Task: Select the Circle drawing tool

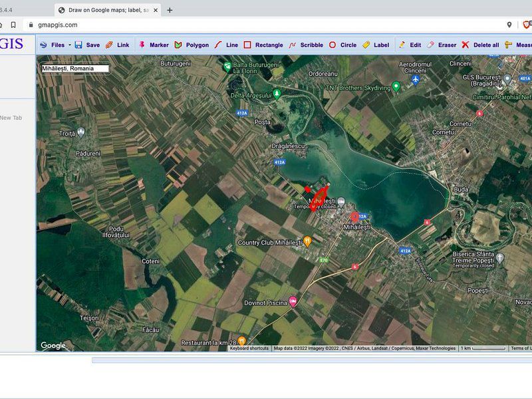Action: tap(342, 45)
